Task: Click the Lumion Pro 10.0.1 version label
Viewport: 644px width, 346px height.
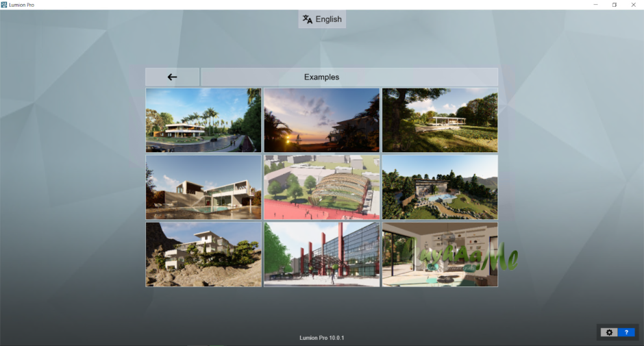Action: click(321, 338)
